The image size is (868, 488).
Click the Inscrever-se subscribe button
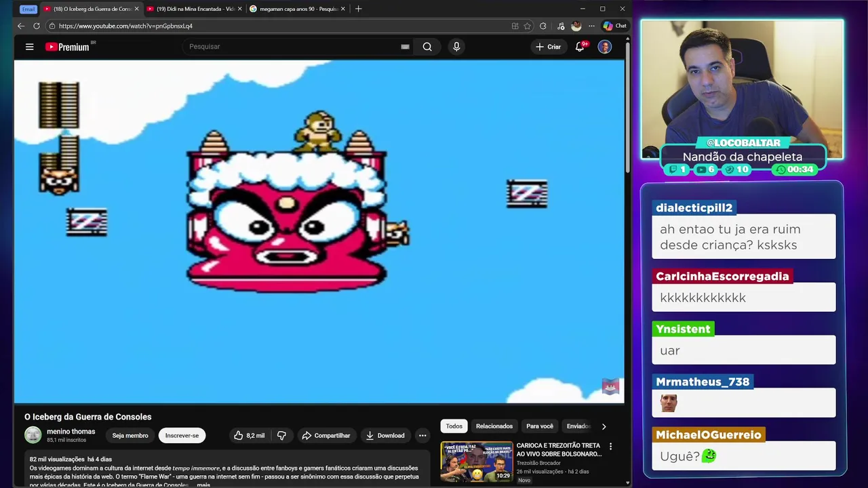[x=182, y=435]
